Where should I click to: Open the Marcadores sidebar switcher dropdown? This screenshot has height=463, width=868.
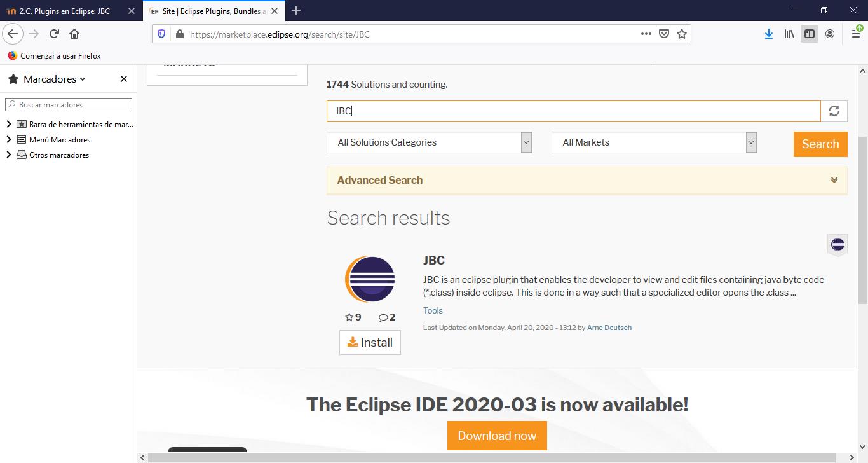54,79
